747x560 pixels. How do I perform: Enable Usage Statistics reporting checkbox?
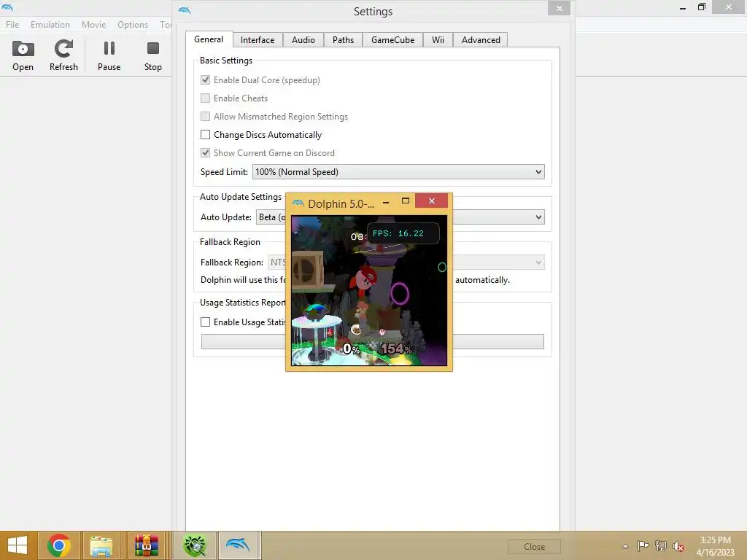click(205, 322)
